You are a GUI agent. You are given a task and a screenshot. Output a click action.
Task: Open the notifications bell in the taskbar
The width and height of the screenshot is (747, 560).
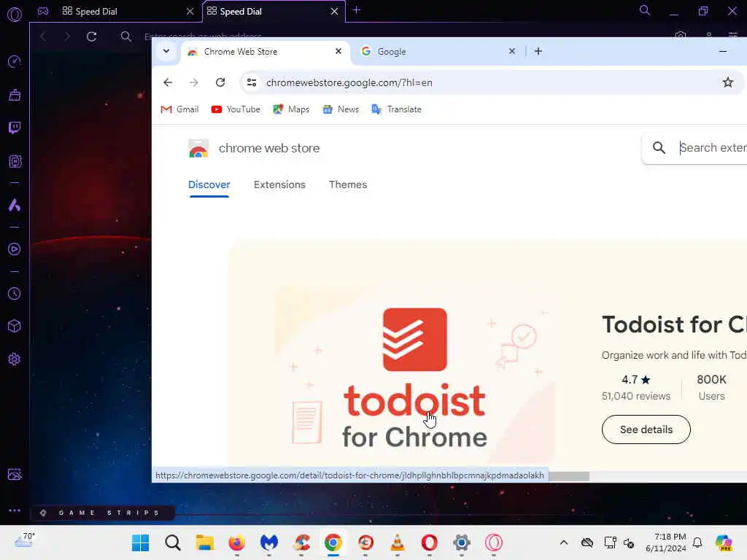coord(697,542)
